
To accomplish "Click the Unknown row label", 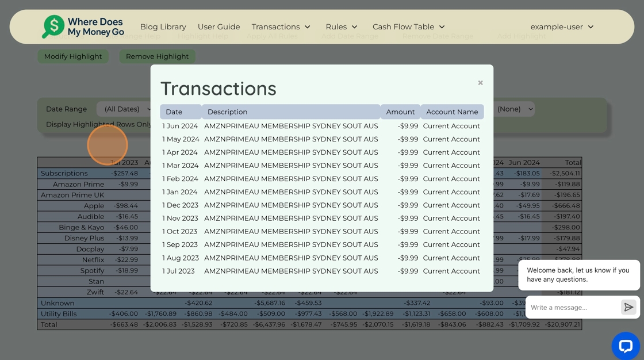I will coord(57,303).
